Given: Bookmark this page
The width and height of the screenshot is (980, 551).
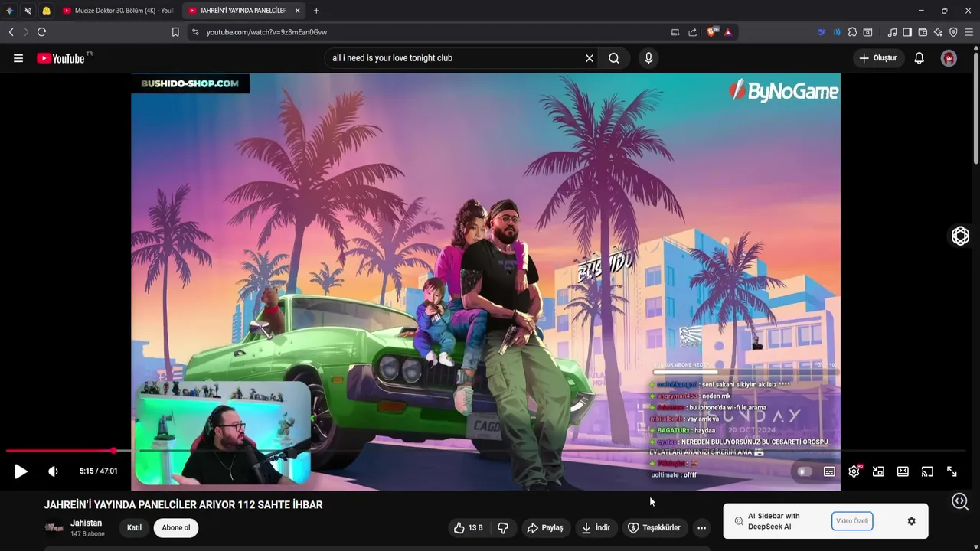Looking at the screenshot, I should click(175, 32).
